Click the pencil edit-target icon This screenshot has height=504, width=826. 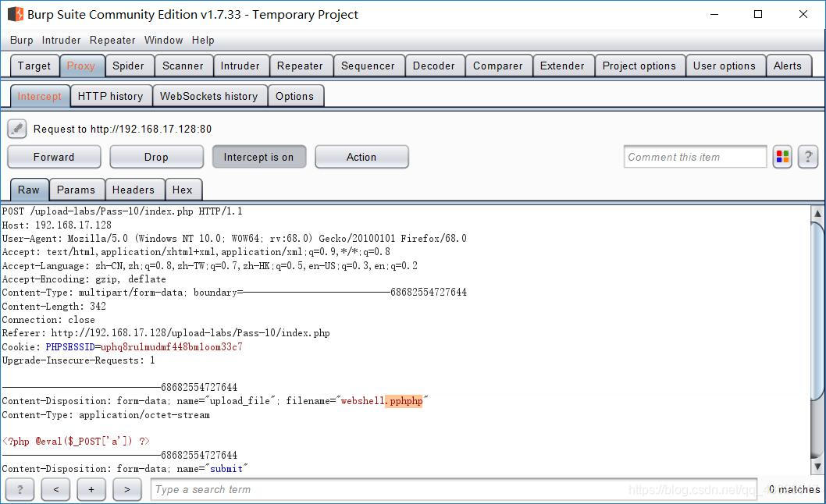tap(17, 129)
